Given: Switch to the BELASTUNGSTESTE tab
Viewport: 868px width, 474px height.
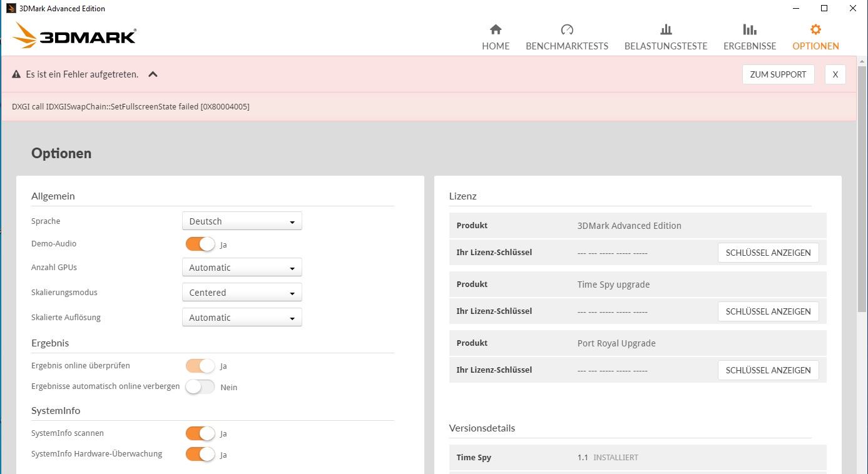Looking at the screenshot, I should tap(666, 46).
